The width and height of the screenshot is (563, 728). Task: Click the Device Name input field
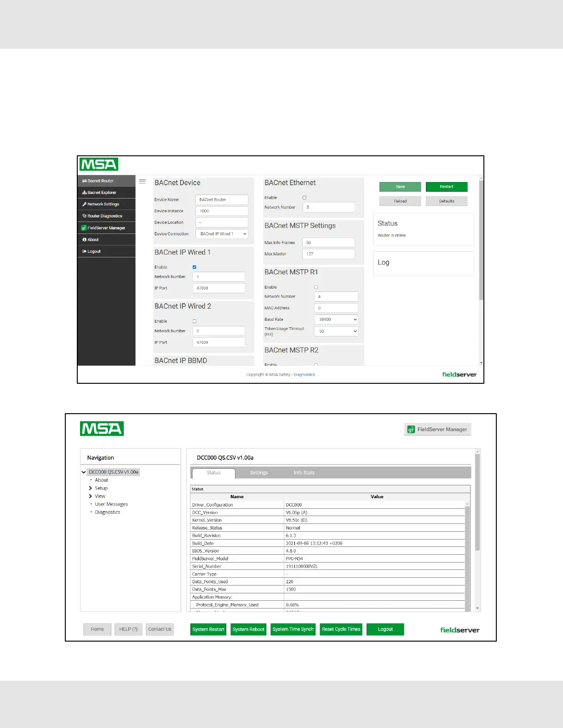(222, 199)
